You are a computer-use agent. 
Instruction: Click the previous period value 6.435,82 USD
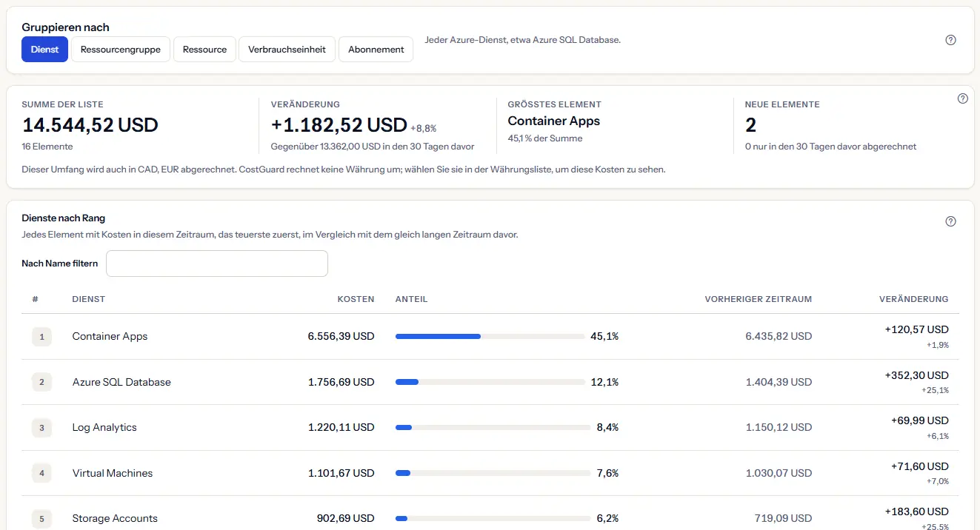pyautogui.click(x=779, y=336)
